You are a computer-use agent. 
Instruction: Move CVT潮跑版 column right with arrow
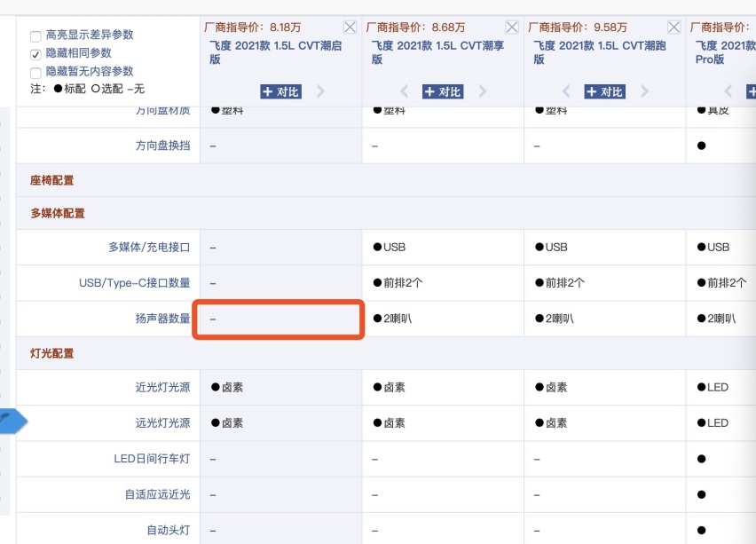[644, 91]
